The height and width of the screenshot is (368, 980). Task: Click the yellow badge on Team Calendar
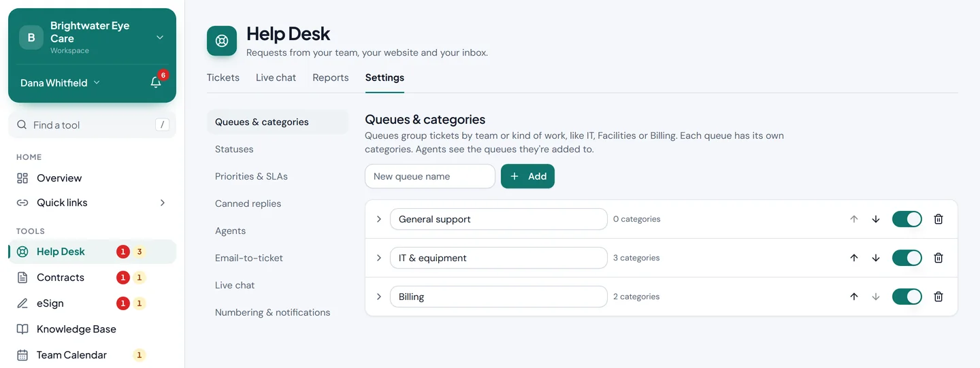[x=140, y=355]
